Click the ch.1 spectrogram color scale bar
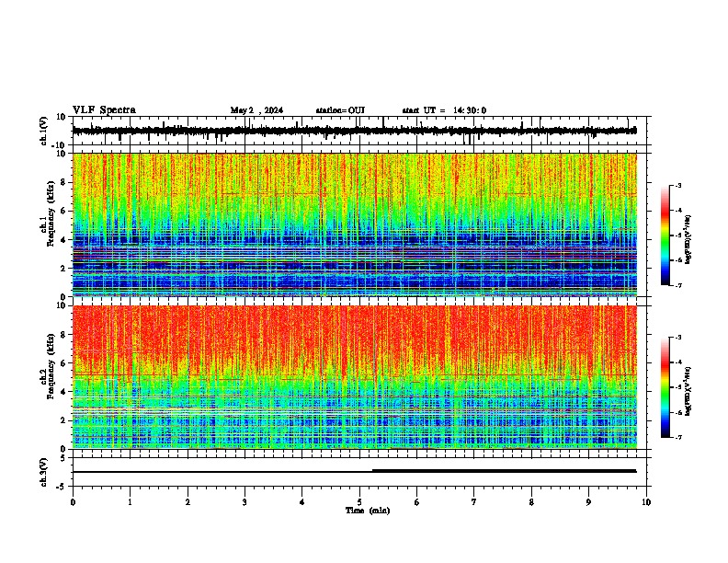 (x=665, y=236)
